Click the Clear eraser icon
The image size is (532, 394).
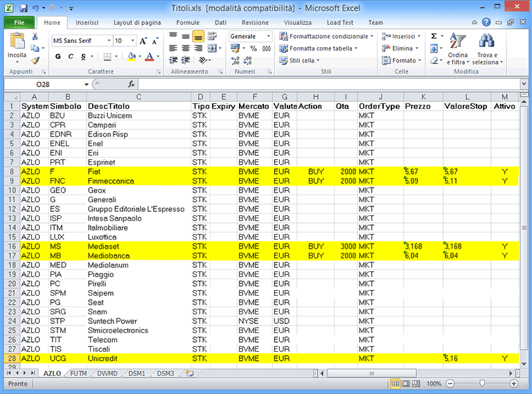coord(434,61)
